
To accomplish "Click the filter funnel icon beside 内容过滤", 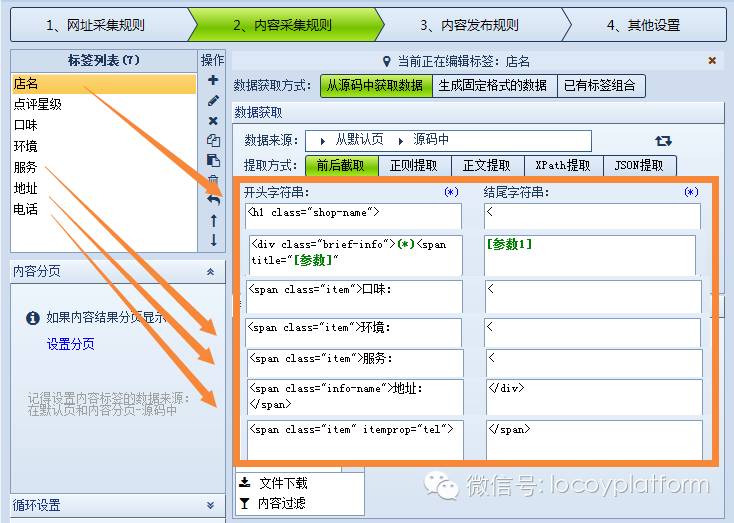I will click(x=245, y=503).
